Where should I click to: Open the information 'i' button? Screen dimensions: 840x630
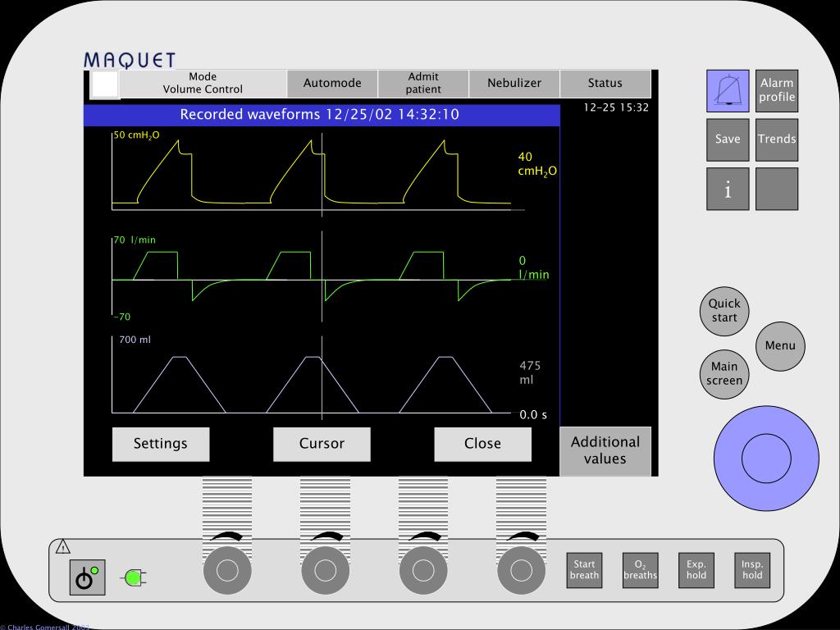coord(728,189)
